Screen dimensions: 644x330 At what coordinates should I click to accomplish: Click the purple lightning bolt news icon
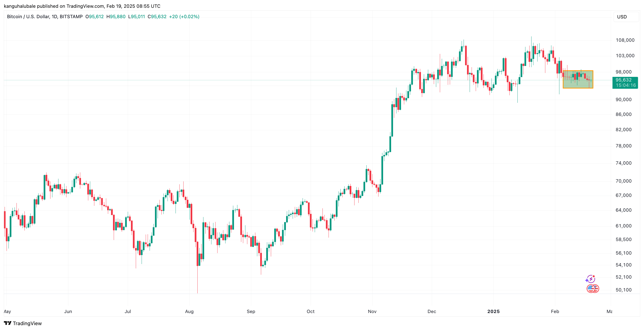pyautogui.click(x=590, y=279)
